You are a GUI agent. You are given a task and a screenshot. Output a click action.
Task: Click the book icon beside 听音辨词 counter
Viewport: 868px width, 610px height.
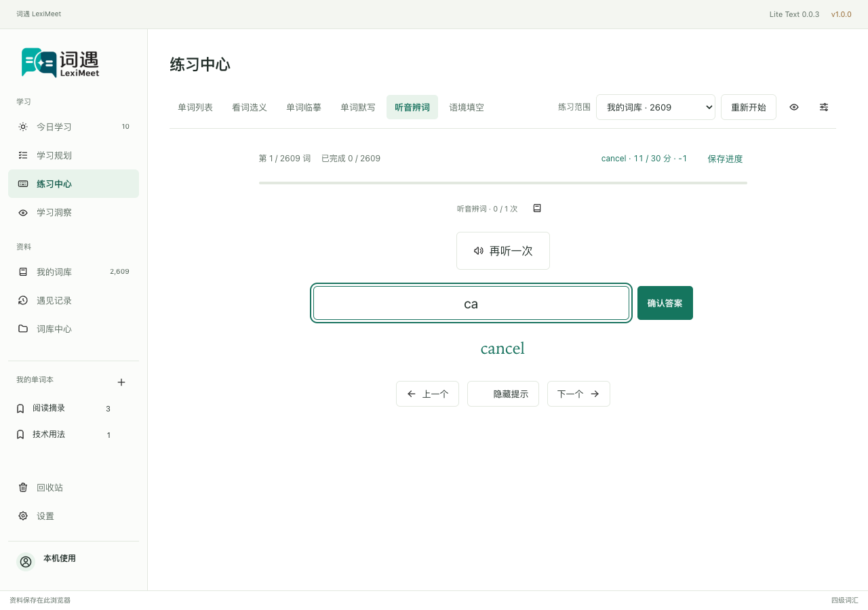(537, 208)
